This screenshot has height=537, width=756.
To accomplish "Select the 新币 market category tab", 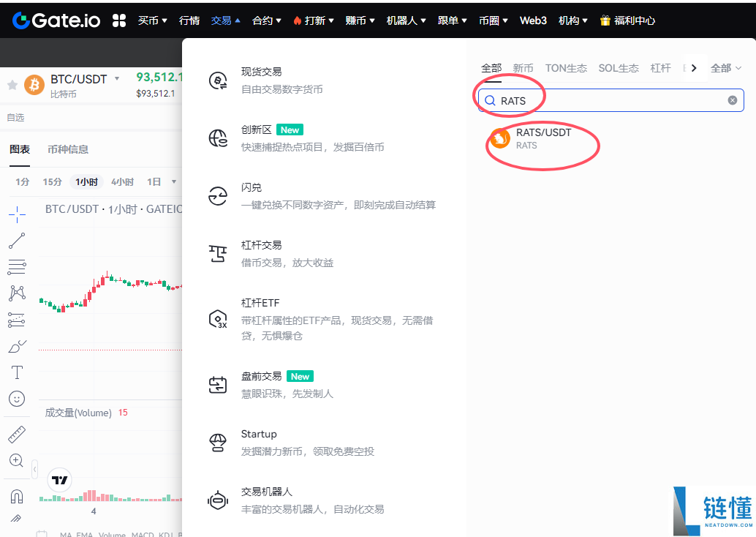I will point(523,68).
